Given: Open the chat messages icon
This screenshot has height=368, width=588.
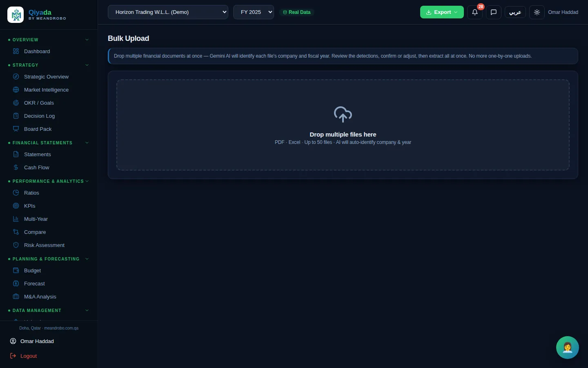Looking at the screenshot, I should click(493, 12).
